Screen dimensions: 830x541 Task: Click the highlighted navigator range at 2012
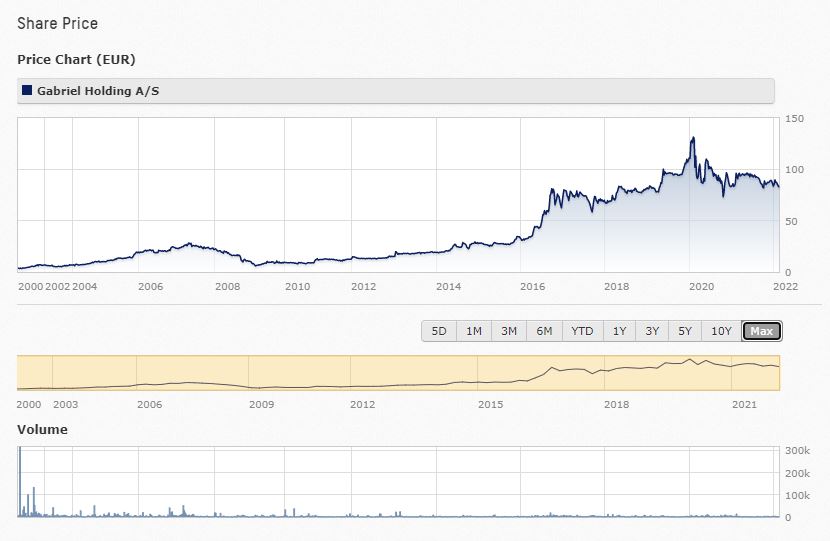point(362,373)
